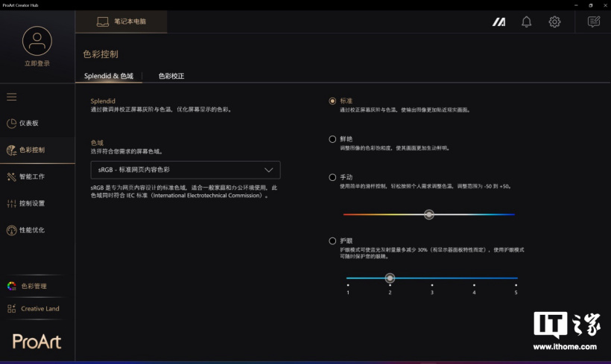Open the ASUS logo icon in header
611x364 pixels.
[x=498, y=22]
